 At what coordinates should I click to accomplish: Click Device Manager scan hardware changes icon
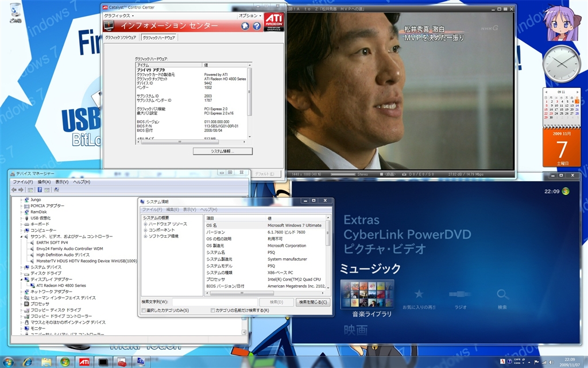(56, 190)
